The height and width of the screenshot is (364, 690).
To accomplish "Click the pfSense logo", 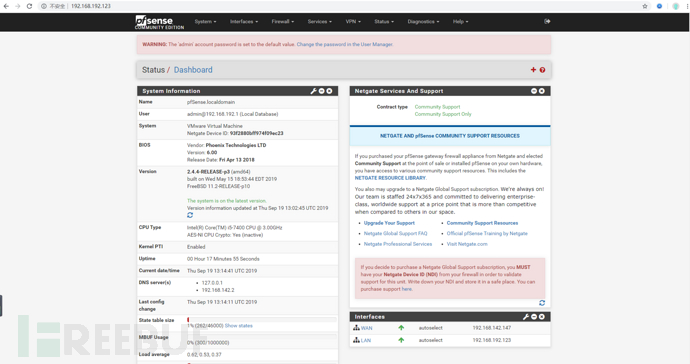I will coord(159,22).
